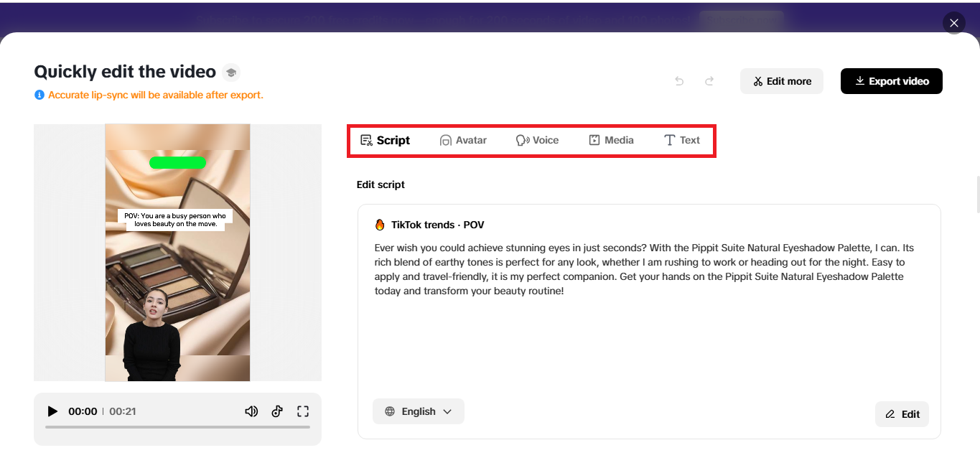Click the Edit script button
This screenshot has height=463, width=980.
click(x=902, y=414)
